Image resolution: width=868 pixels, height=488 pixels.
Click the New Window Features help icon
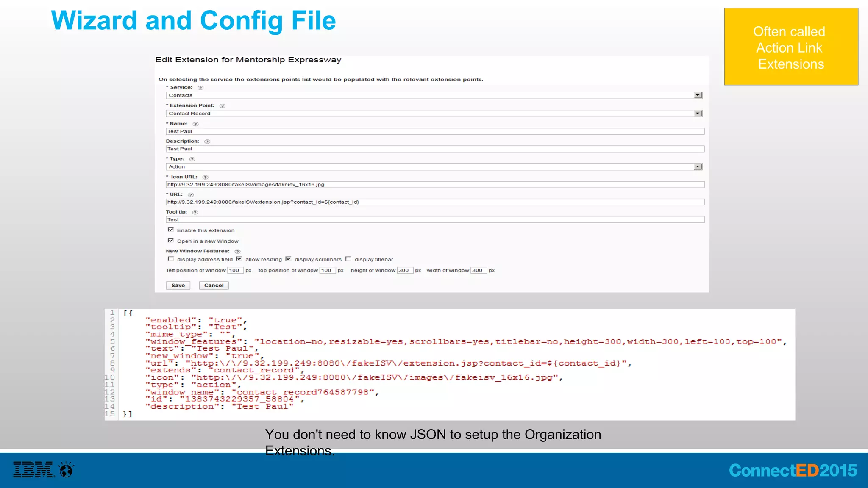click(237, 252)
